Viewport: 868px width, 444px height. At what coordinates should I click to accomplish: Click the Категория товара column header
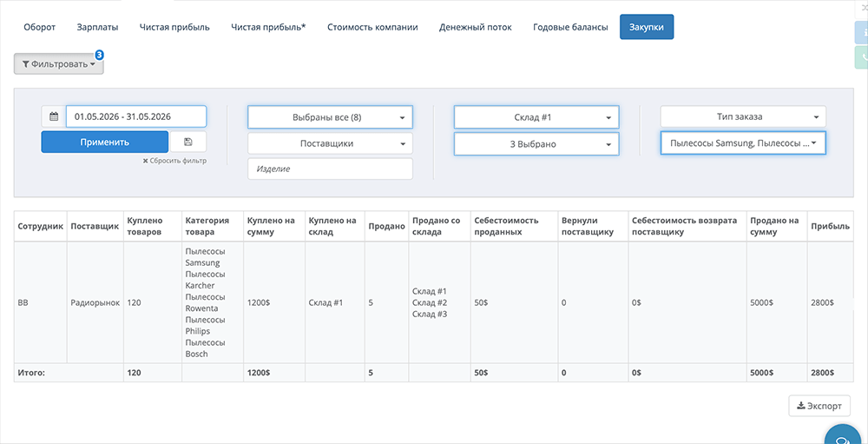point(212,226)
